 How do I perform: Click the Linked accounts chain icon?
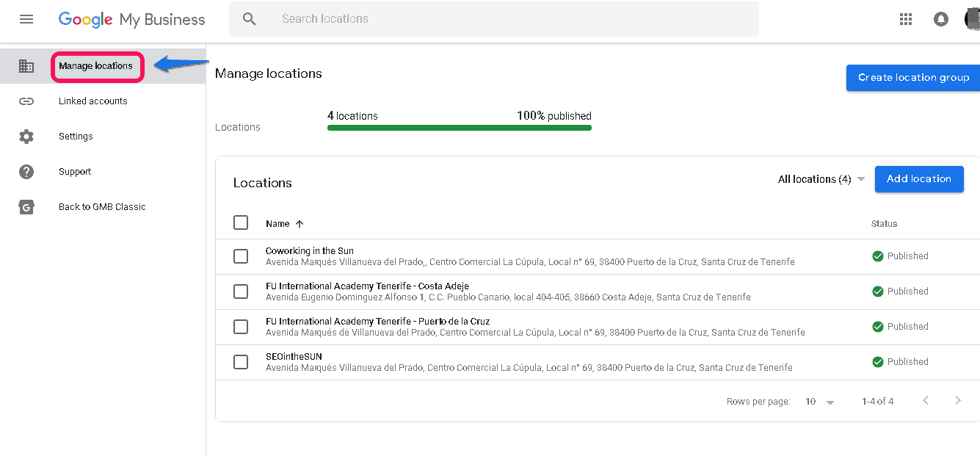point(26,101)
